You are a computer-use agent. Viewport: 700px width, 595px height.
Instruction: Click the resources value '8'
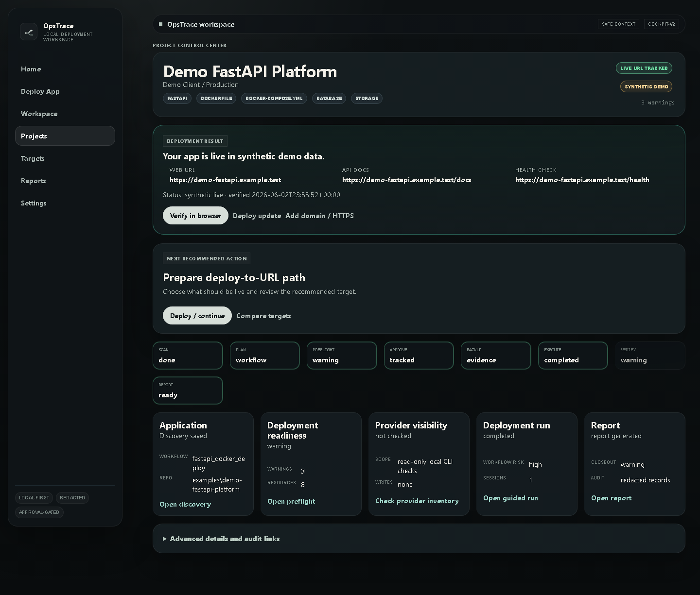[303, 485]
